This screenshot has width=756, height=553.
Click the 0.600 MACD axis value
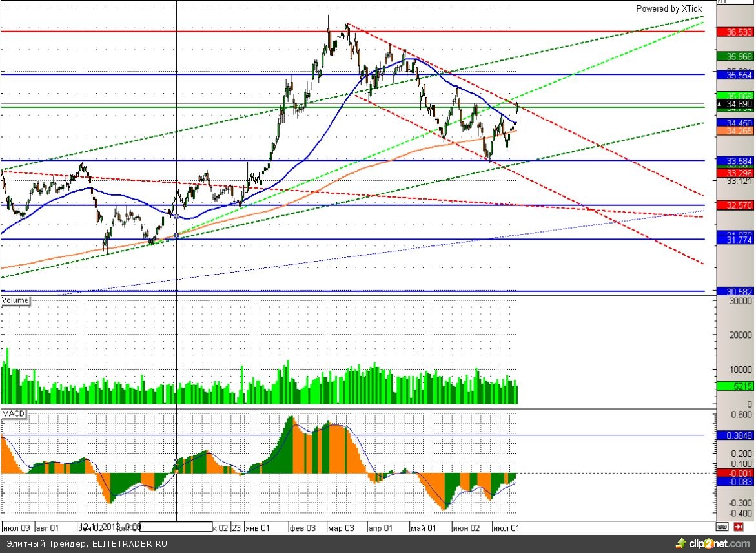[x=742, y=415]
